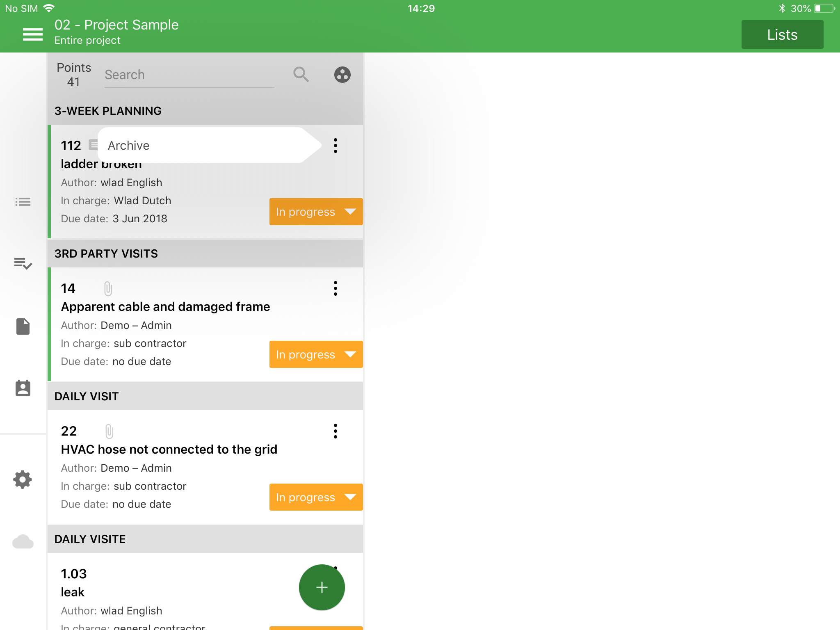The image size is (840, 630).
Task: Tap In charge Wlad Dutch text
Action: (x=116, y=201)
